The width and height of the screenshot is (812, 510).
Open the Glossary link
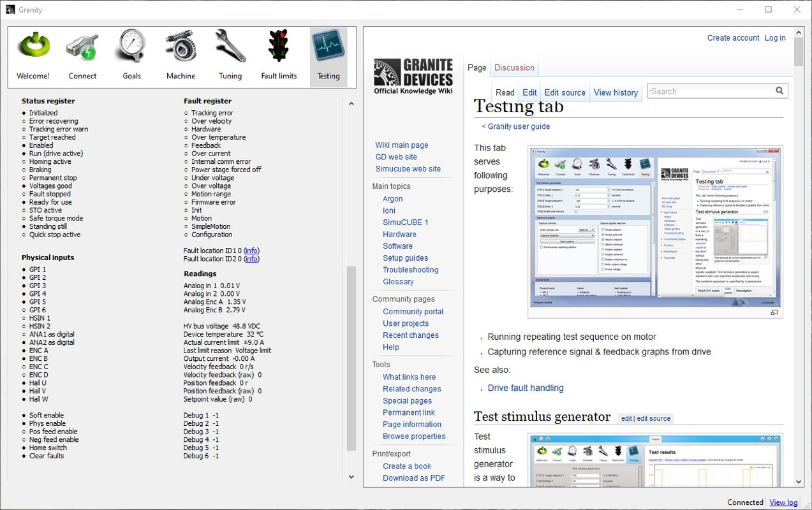tap(399, 282)
